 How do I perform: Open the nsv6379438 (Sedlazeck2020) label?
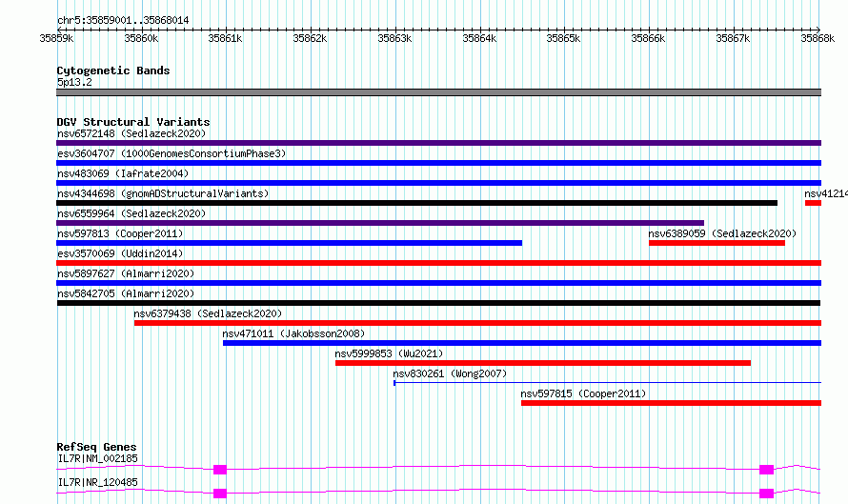coord(208,313)
